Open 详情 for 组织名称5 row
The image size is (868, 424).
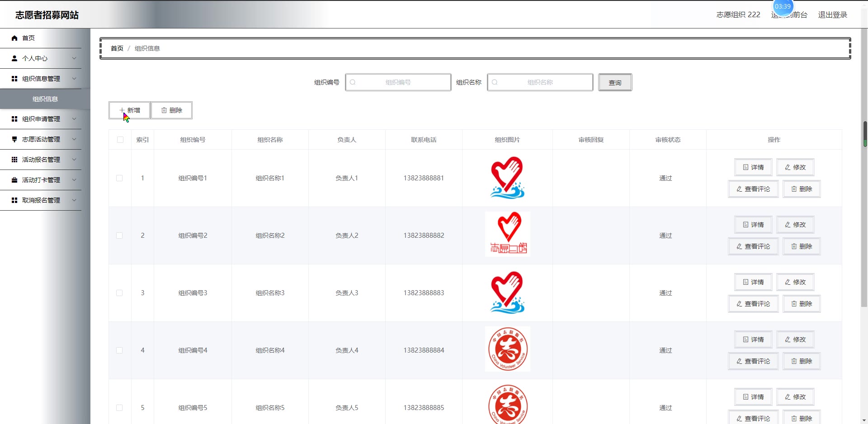[x=753, y=397]
